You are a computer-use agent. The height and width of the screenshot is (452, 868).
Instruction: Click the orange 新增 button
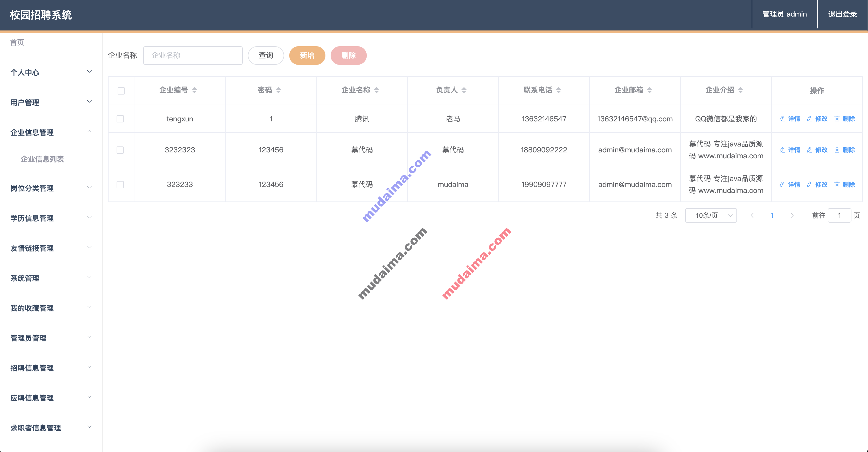[x=307, y=56]
